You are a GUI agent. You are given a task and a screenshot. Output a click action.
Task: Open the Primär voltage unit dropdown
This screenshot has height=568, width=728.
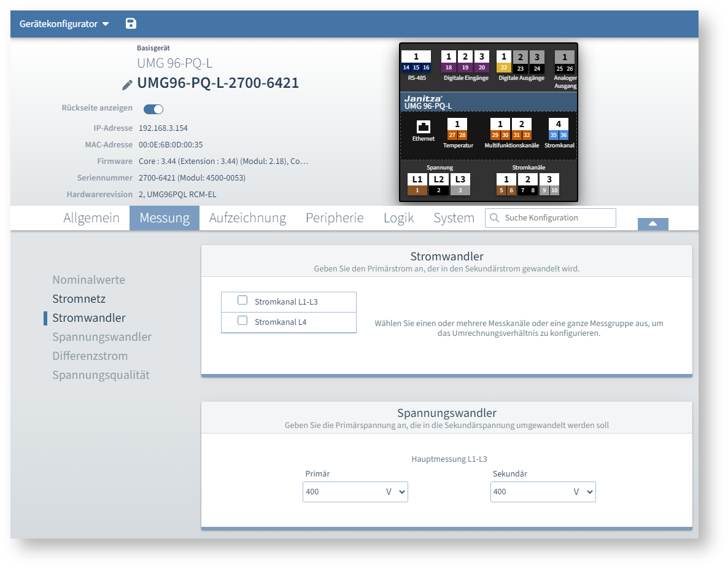[396, 492]
